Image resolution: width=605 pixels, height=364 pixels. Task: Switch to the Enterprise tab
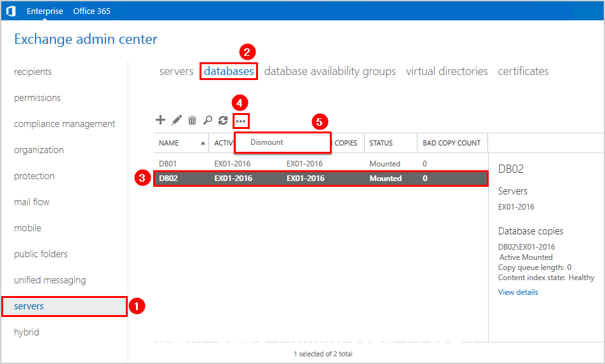tap(44, 11)
